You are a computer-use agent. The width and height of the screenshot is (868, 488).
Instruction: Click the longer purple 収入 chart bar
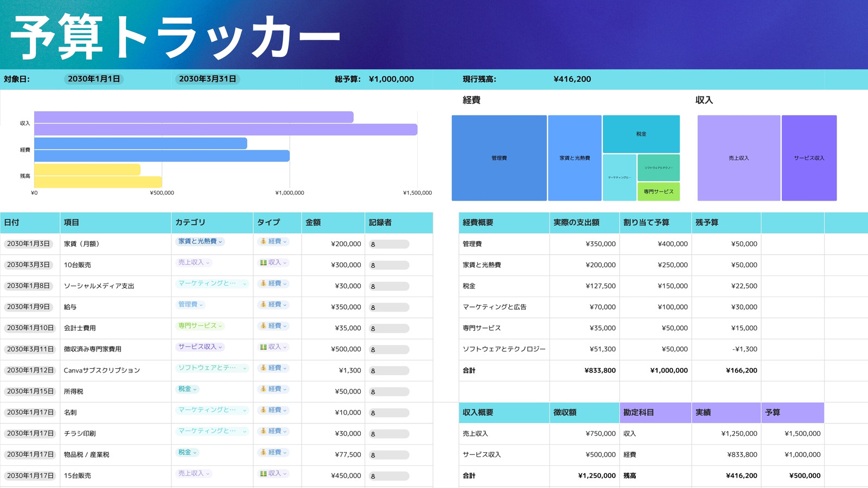[226, 130]
